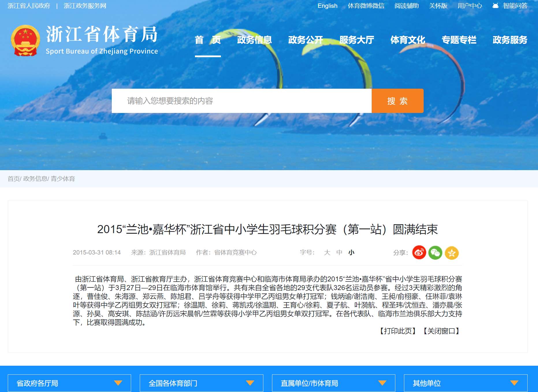Screen dimensions: 538x392
Task: Open the 体育文化 navigation tab
Action: (x=407, y=40)
